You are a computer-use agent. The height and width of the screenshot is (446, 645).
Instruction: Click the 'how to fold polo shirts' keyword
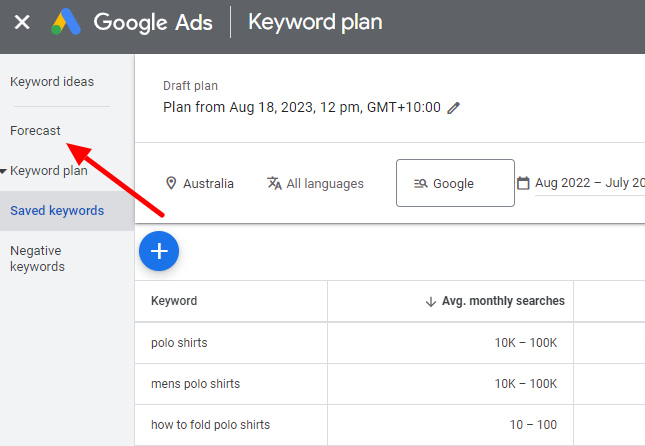pos(210,425)
